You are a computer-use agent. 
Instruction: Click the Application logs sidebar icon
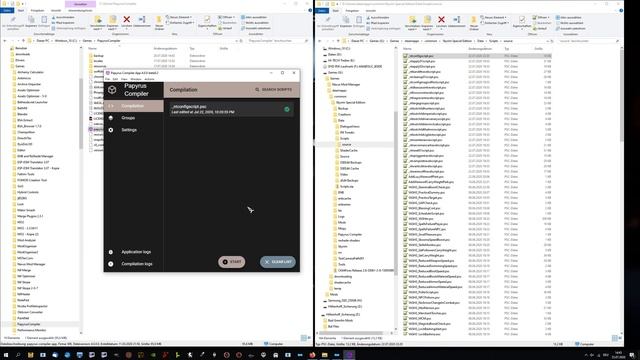[111, 252]
